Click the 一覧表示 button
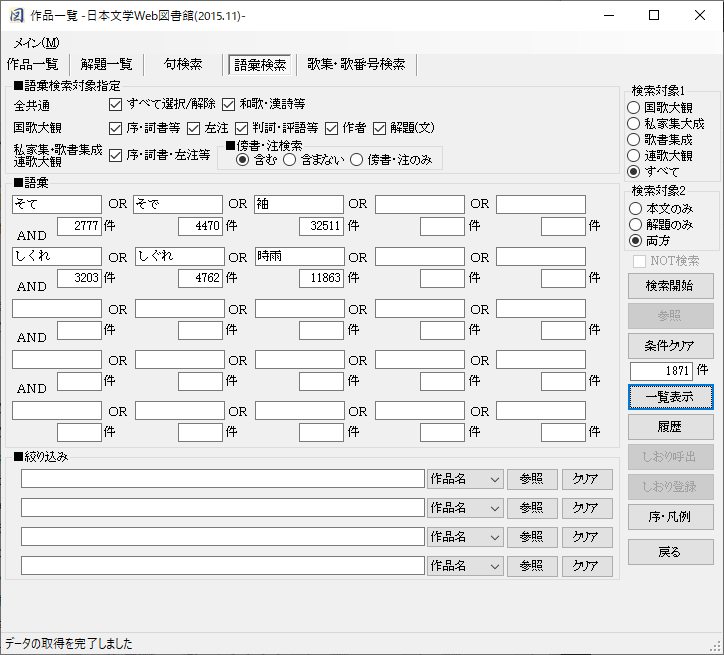This screenshot has width=724, height=655. pos(670,397)
